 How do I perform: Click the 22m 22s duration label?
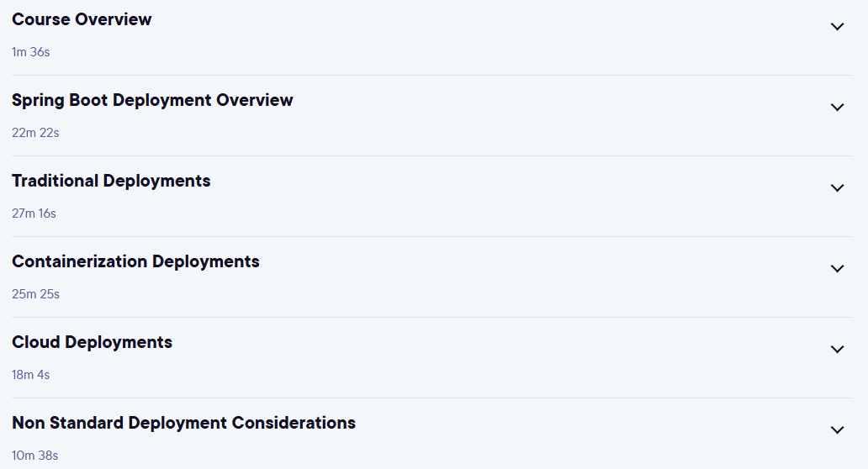click(35, 133)
